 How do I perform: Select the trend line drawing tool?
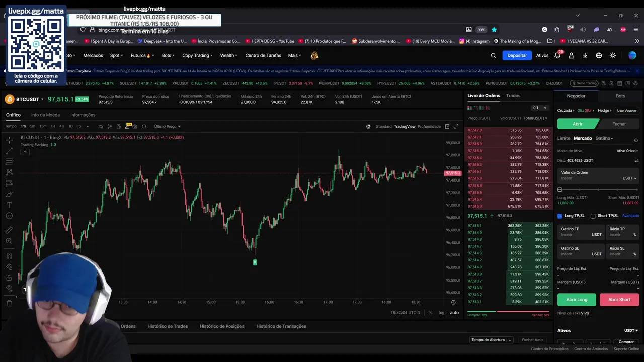coord(9,151)
